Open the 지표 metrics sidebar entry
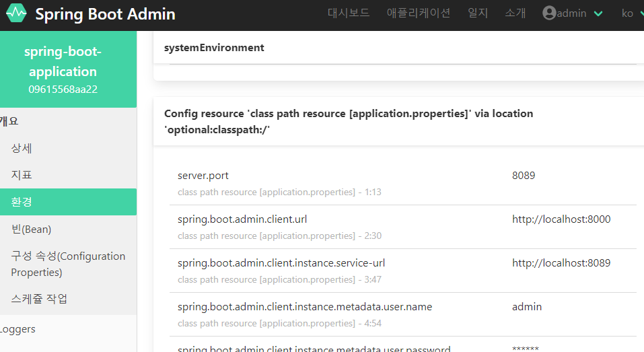This screenshot has width=644, height=352. [68, 175]
